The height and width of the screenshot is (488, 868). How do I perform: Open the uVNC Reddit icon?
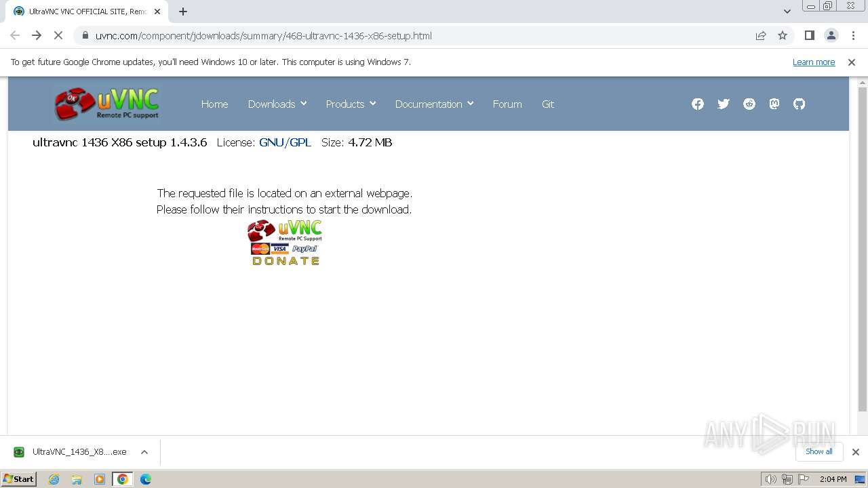point(749,104)
